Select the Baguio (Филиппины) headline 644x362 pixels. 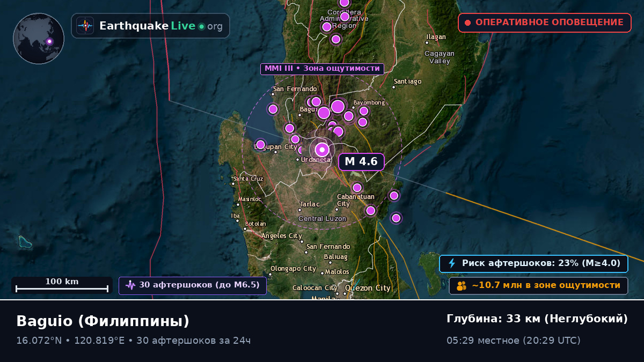(x=103, y=321)
